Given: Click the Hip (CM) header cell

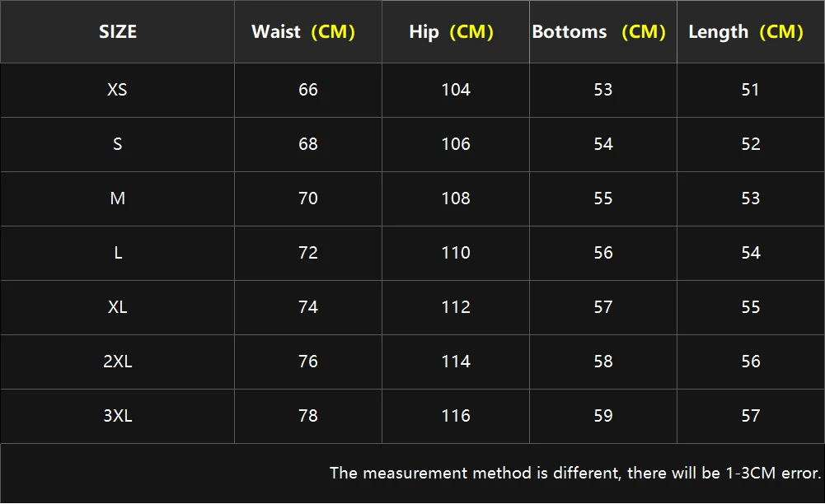Looking at the screenshot, I should (x=451, y=32).
